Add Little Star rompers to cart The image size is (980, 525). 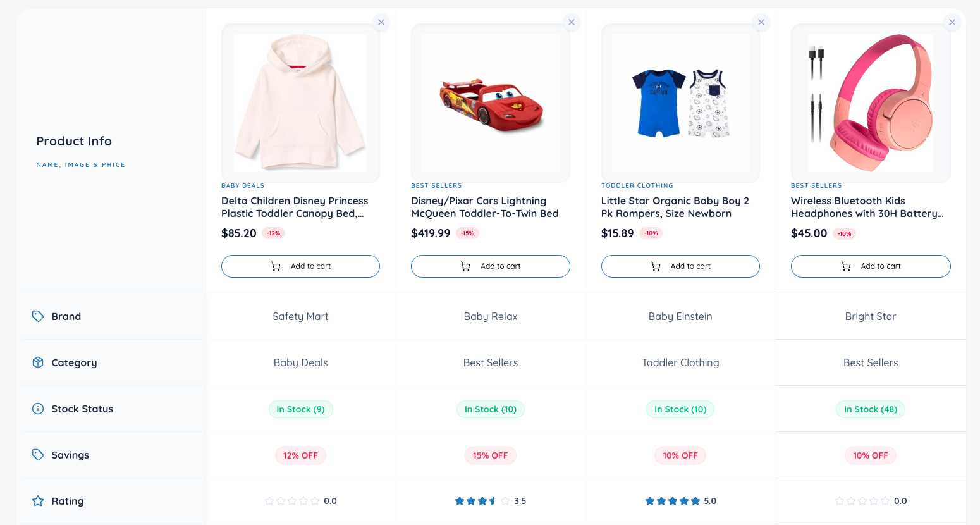[680, 266]
